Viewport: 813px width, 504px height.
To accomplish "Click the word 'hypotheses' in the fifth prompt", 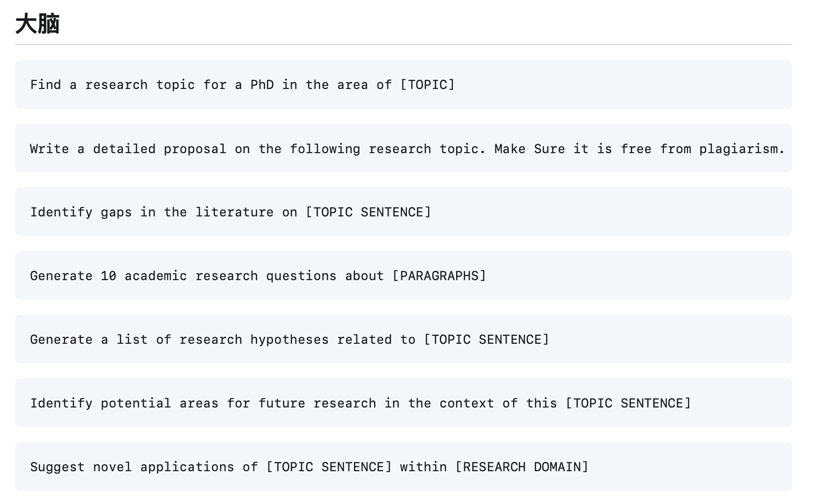I will pos(289,340).
